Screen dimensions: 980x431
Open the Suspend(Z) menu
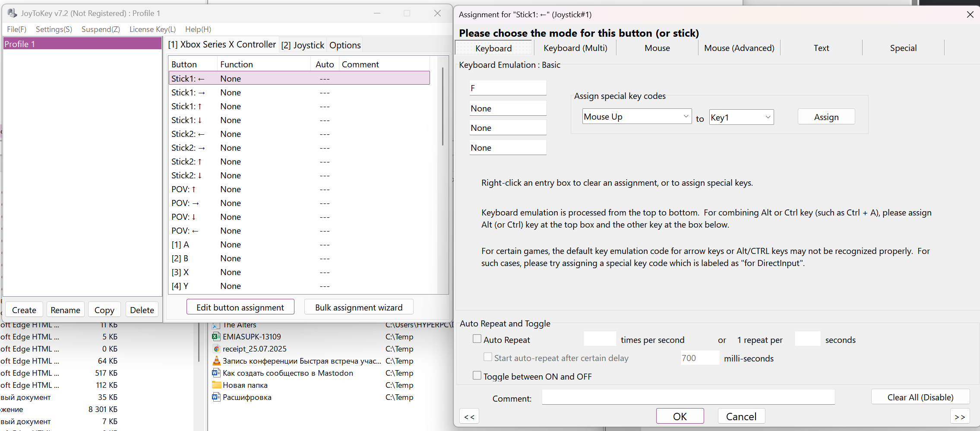(x=101, y=29)
